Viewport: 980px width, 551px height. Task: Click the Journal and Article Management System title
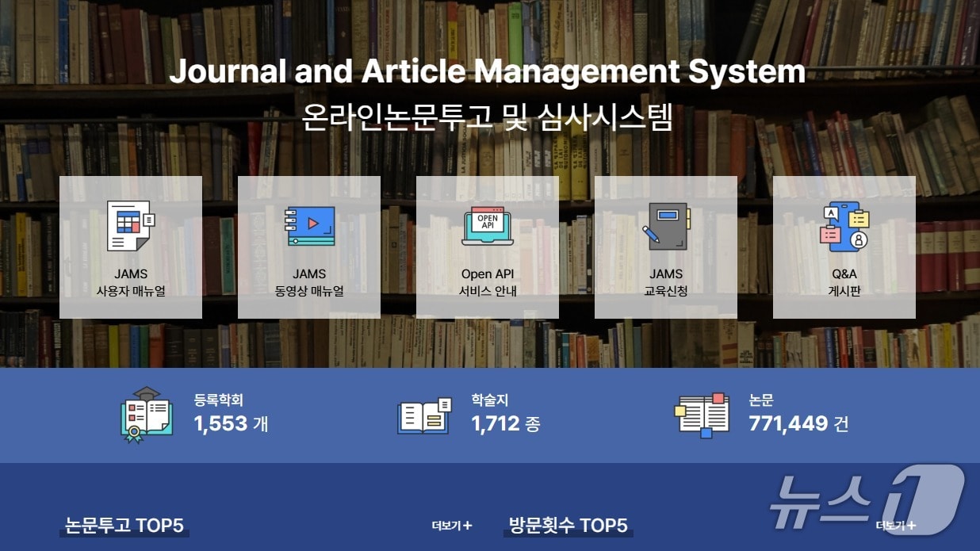(490, 72)
